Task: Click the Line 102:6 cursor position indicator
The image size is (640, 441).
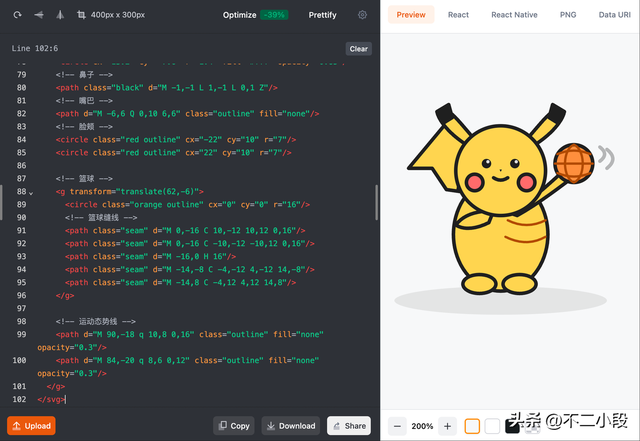Action: [x=35, y=49]
